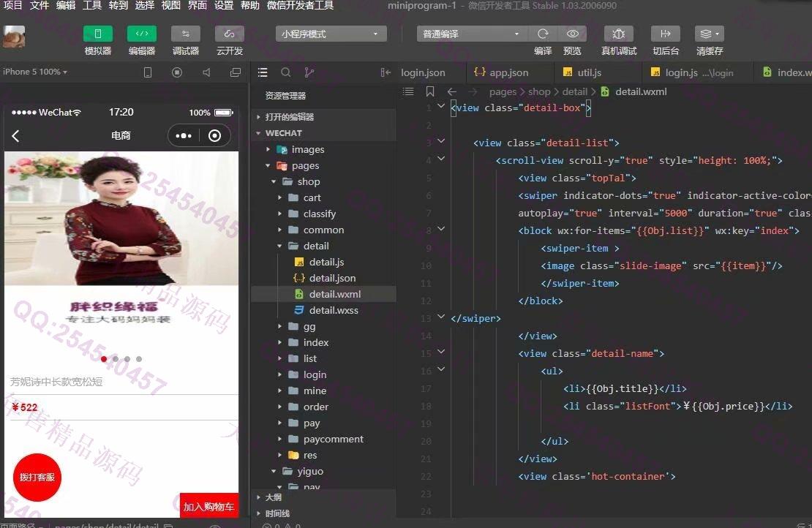Open the normal compile dropdown
This screenshot has height=528, width=812.
[471, 34]
